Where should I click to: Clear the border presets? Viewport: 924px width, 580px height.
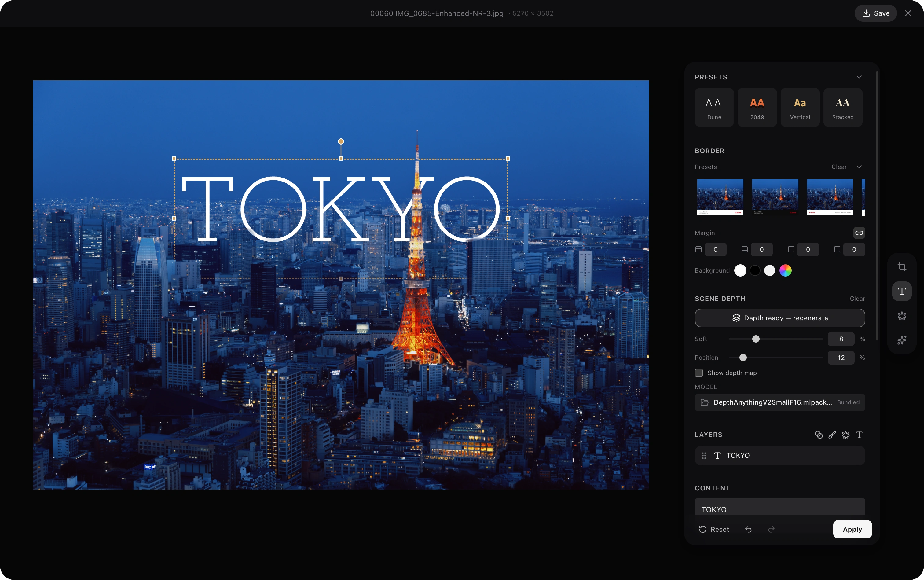pos(839,167)
